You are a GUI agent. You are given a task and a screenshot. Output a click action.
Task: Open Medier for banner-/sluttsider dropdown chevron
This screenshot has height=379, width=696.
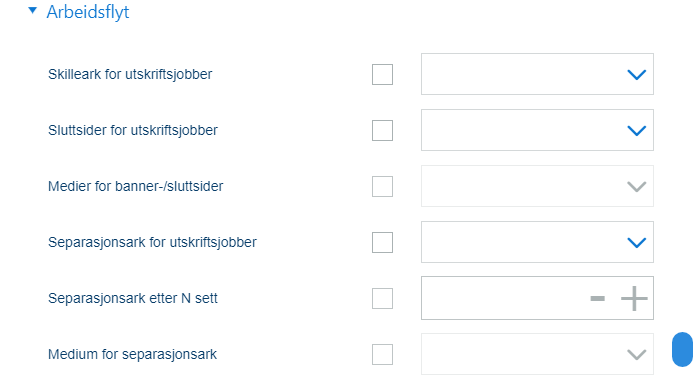636,186
